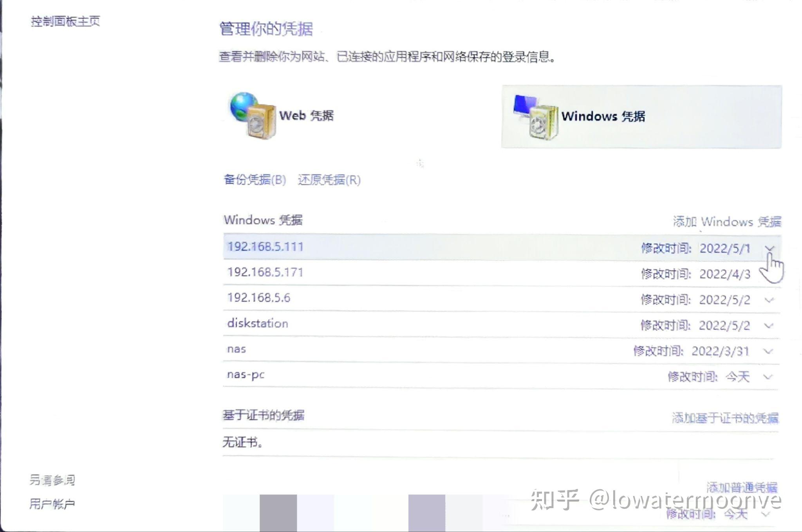
Task: Select the nas-pc credential entry name
Action: pos(246,375)
